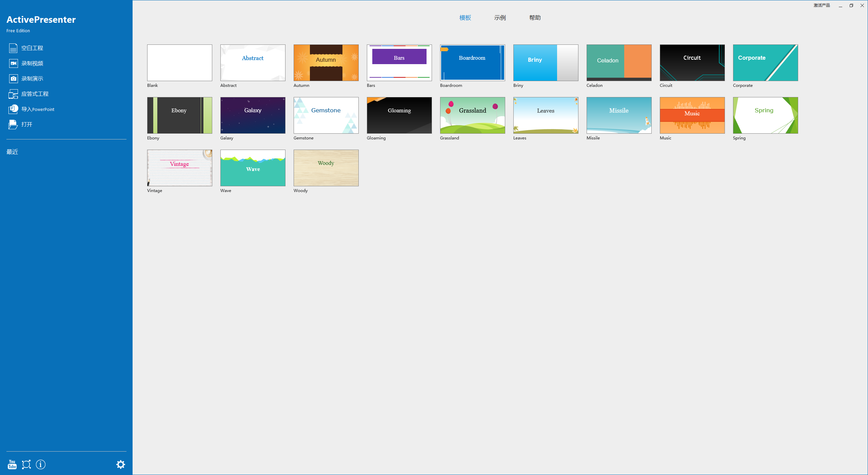Open the settings gear icon
Screen dimensions: 868x475
point(121,464)
